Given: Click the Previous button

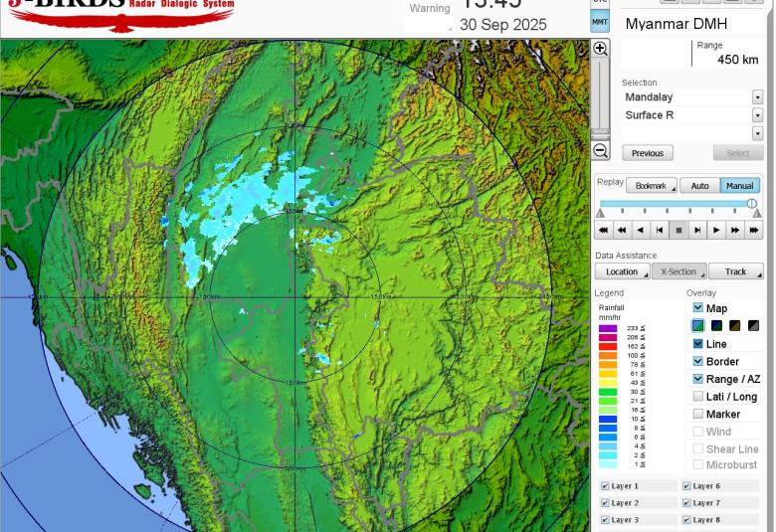Looking at the screenshot, I should coord(648,153).
